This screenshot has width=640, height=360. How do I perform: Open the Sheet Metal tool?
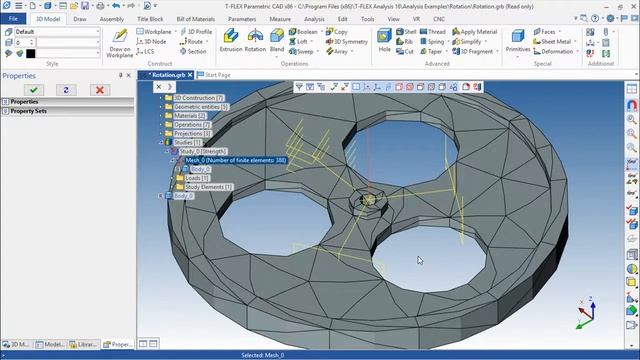pyautogui.click(x=552, y=42)
